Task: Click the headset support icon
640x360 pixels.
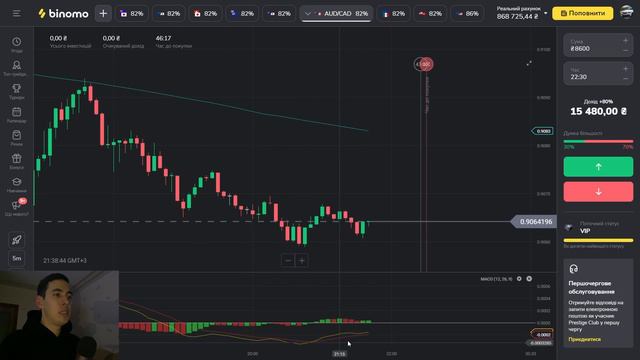Action: tap(573, 269)
